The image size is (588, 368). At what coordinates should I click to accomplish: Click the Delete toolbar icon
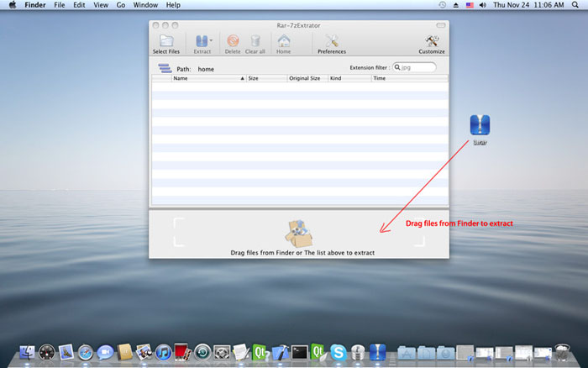[233, 40]
